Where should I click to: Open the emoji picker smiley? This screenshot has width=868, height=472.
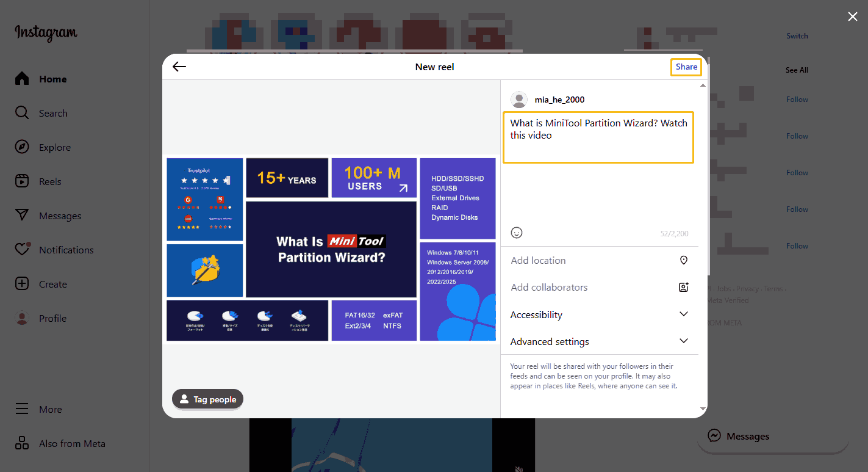click(517, 233)
